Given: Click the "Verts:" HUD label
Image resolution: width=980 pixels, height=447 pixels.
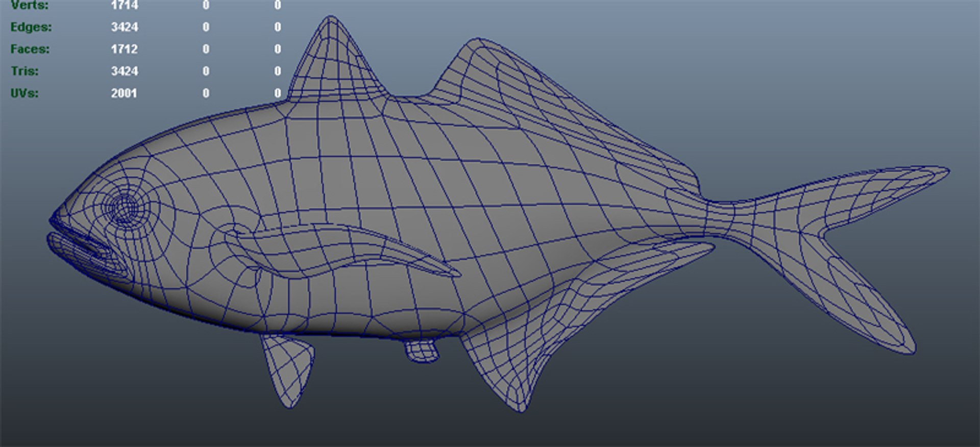Looking at the screenshot, I should pyautogui.click(x=29, y=5).
